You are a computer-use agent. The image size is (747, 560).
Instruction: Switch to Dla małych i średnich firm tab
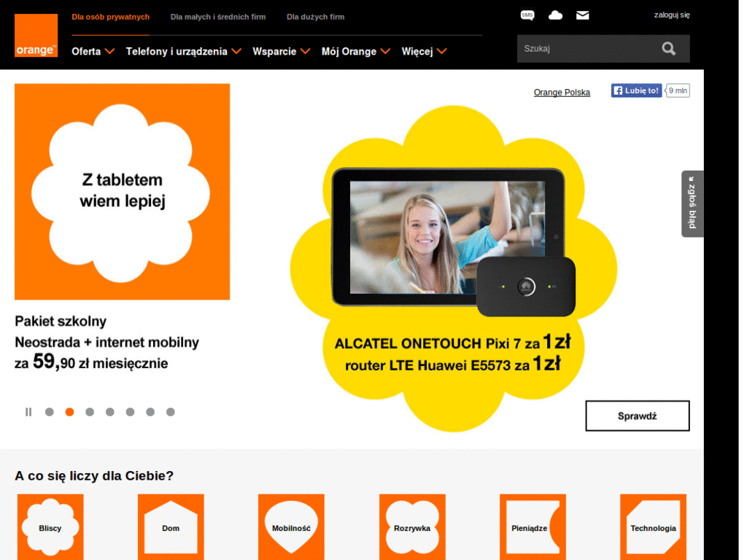point(218,16)
